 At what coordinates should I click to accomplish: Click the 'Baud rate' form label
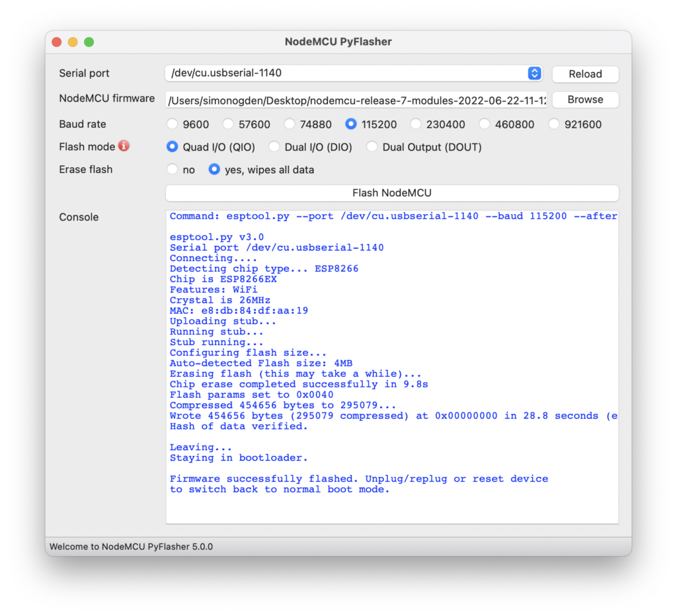[83, 124]
